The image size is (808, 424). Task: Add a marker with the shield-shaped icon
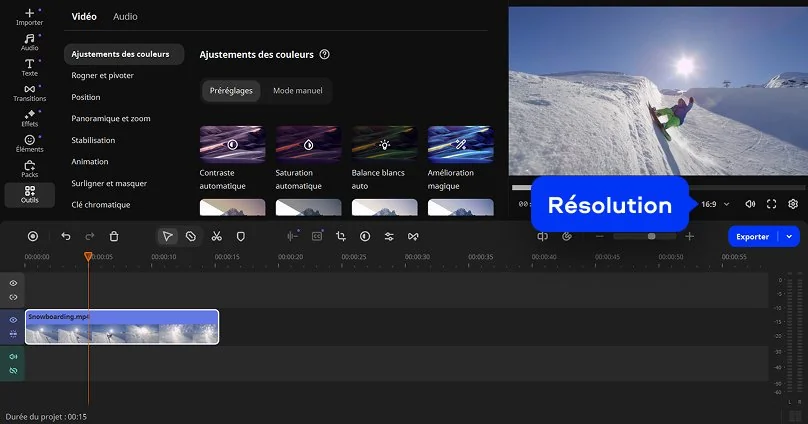coord(241,236)
